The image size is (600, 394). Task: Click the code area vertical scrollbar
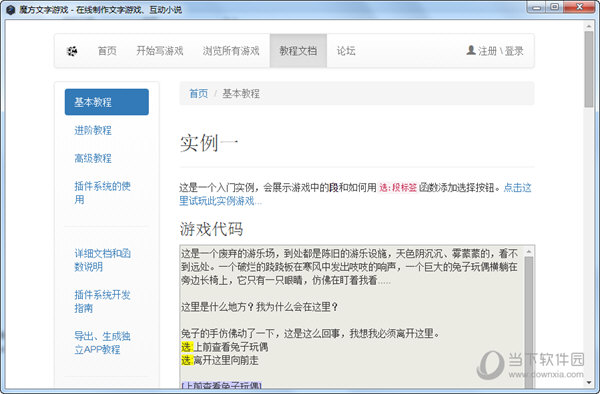tap(529, 321)
